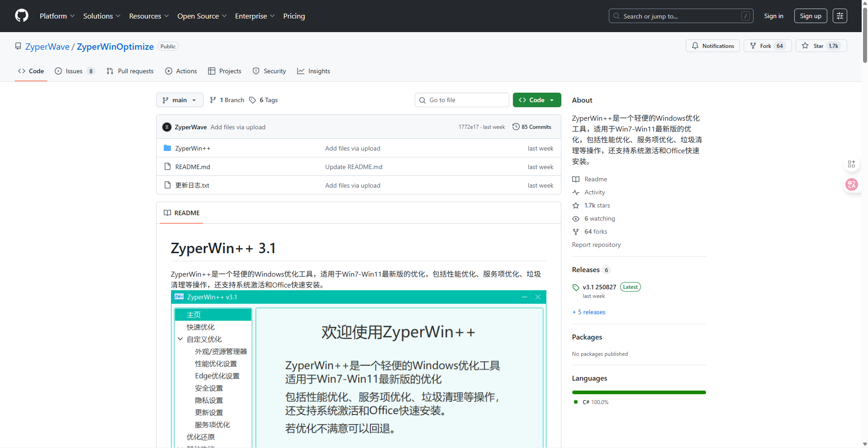View the 1 Branch list
Screen dimensions: 868x448
[x=227, y=100]
